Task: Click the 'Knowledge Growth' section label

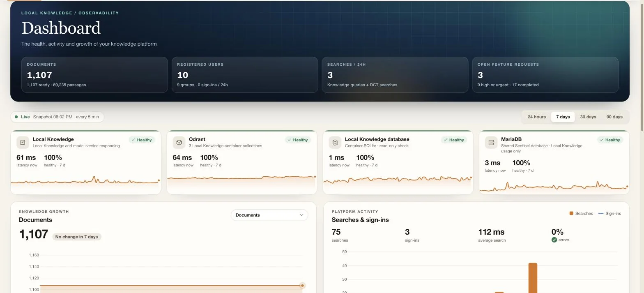Action: coord(44,212)
